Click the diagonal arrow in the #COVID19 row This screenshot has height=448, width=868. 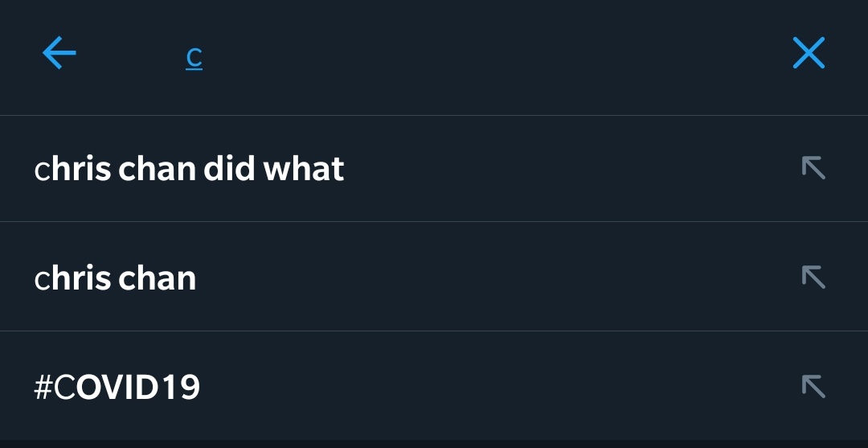click(813, 387)
